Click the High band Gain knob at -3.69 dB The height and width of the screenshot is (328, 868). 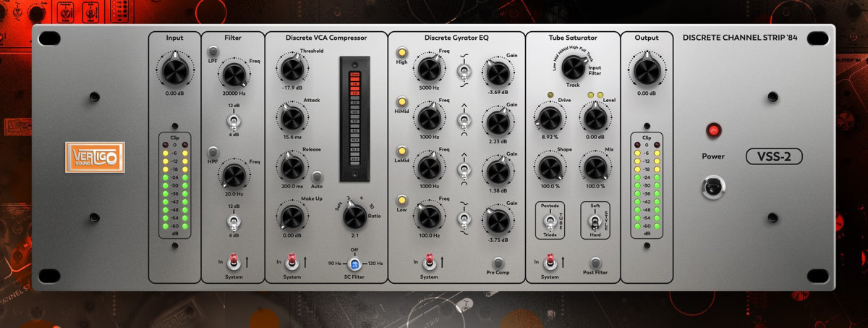[498, 73]
